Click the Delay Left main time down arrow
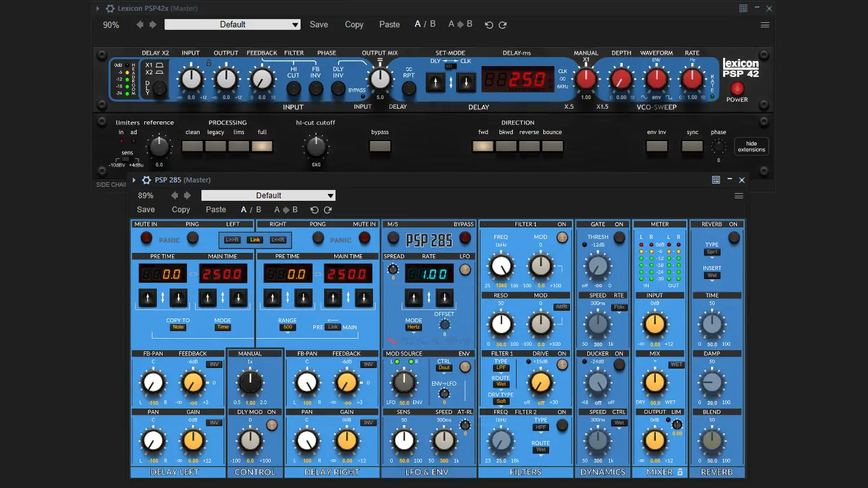The image size is (868, 488). 238,297
